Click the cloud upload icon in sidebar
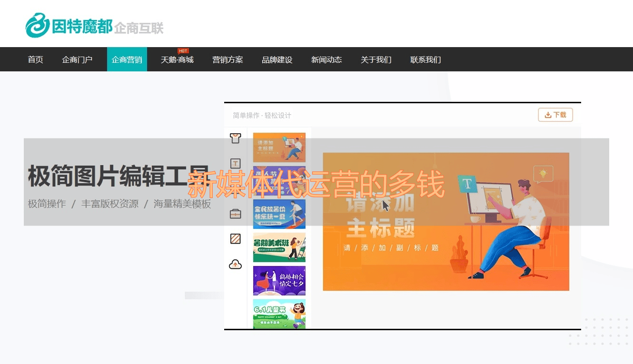This screenshot has height=364, width=633. 235,264
